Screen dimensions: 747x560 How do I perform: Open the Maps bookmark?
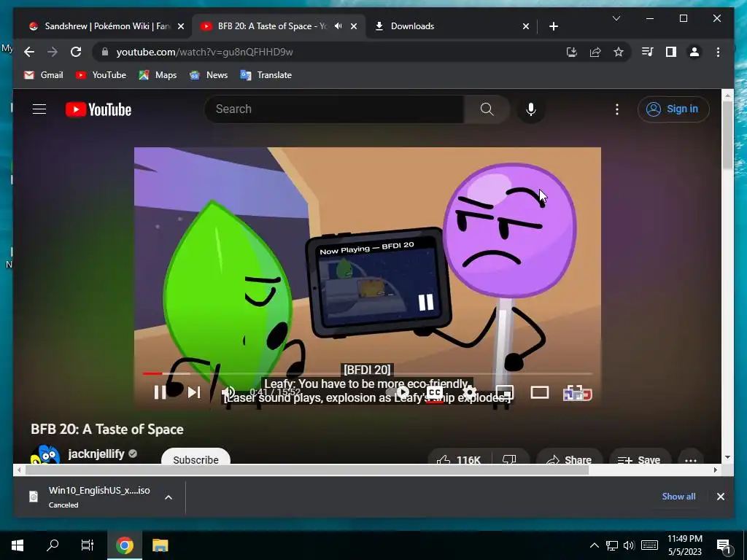[158, 75]
